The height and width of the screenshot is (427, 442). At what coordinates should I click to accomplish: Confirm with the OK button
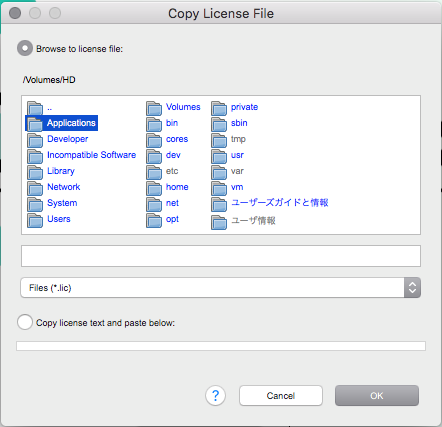tap(377, 396)
